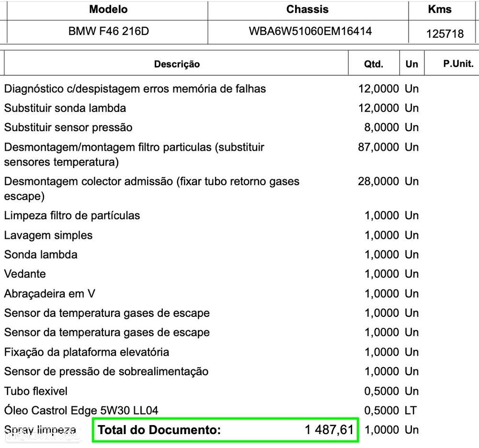Screen dimensions: 479x448
Task: Select the mileage value 125718
Action: coord(445,34)
